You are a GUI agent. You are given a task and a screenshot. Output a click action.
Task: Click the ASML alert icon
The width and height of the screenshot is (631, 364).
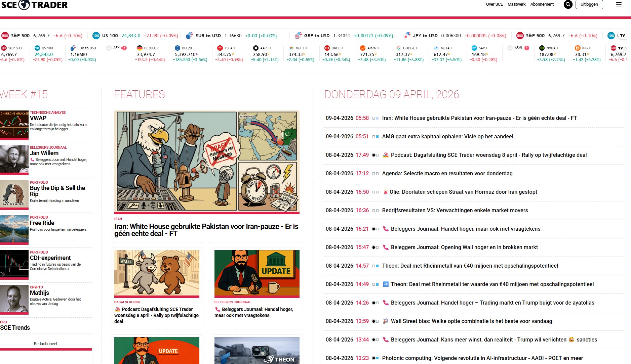pos(527,48)
